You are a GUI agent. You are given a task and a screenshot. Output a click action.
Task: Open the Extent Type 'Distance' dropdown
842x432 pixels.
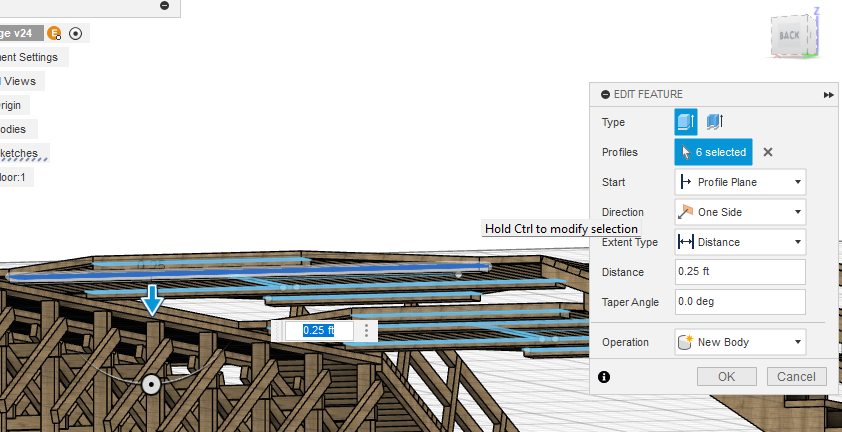pos(740,242)
